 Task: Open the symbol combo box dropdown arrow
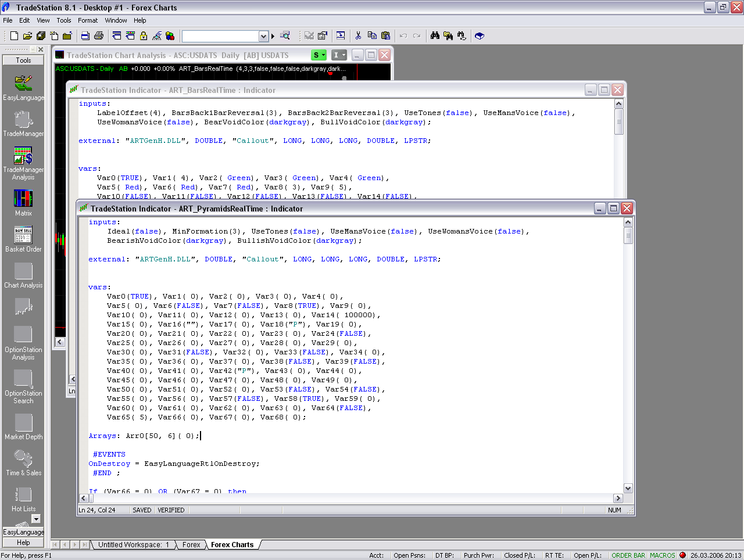point(263,36)
